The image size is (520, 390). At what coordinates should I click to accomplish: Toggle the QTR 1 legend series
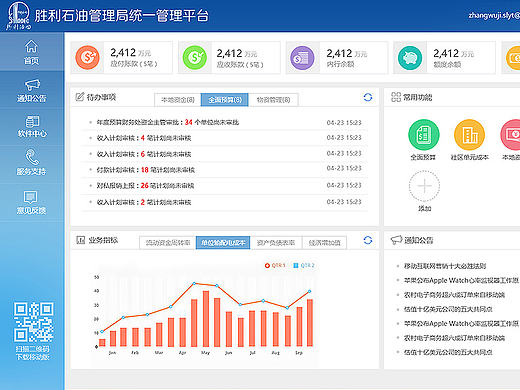[x=275, y=265]
